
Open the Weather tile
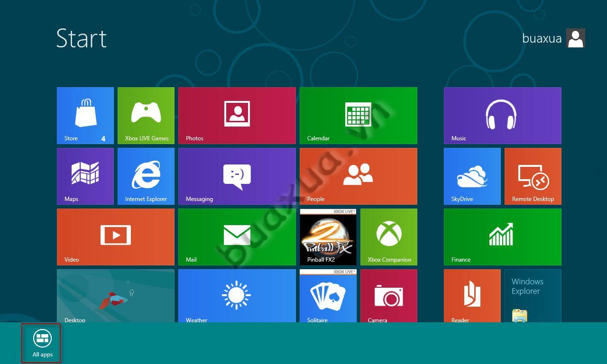[x=237, y=296]
